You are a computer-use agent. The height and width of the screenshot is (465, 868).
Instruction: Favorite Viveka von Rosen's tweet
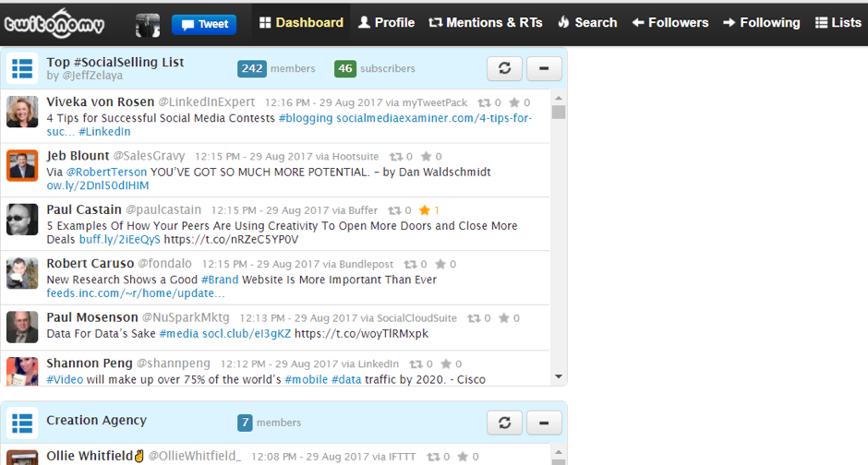point(514,102)
